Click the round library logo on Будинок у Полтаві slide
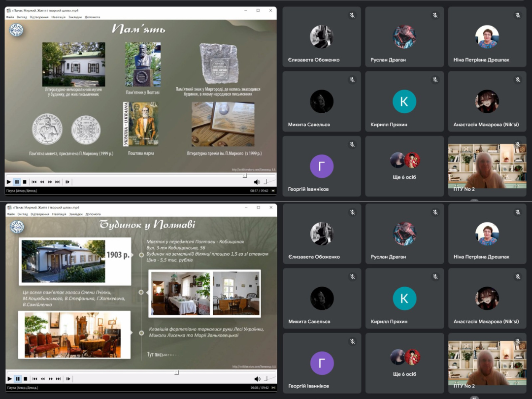This screenshot has height=399, width=532. point(17,227)
